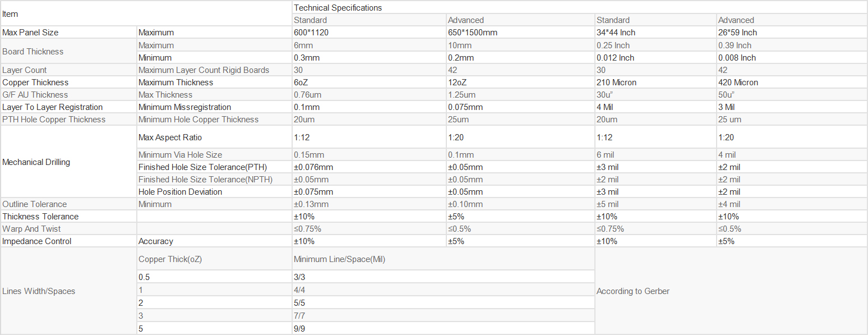
Task: Select the Minimum Line/Space(Mil) subheader
Action: coord(444,259)
